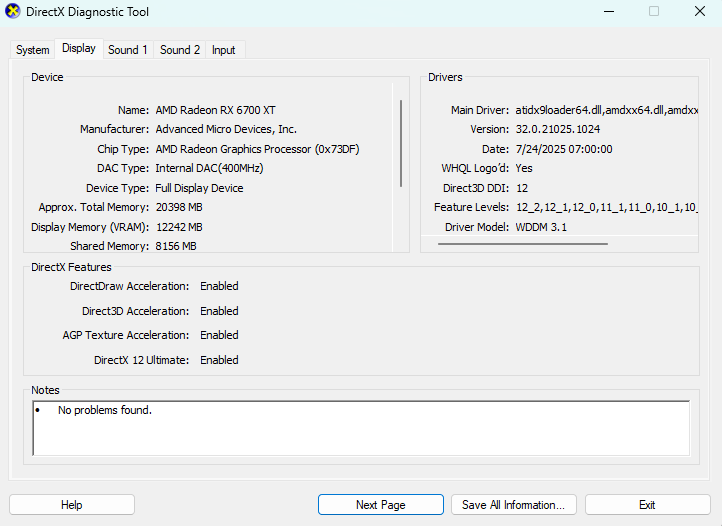Click the 'Full Display Device' value
The width and height of the screenshot is (722, 526).
(199, 188)
